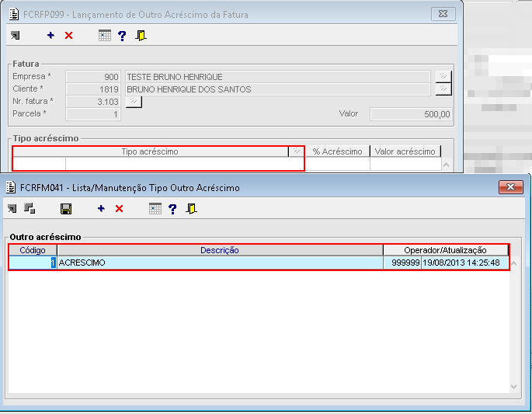Click Operador/Atualização column header
The width and height of the screenshot is (532, 414).
[x=446, y=250]
